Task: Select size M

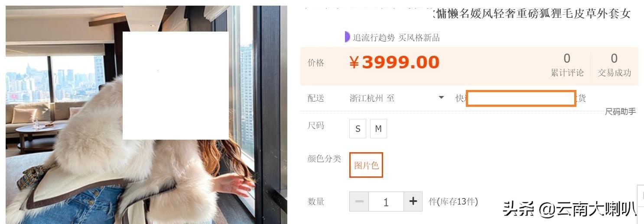Action: [378, 129]
